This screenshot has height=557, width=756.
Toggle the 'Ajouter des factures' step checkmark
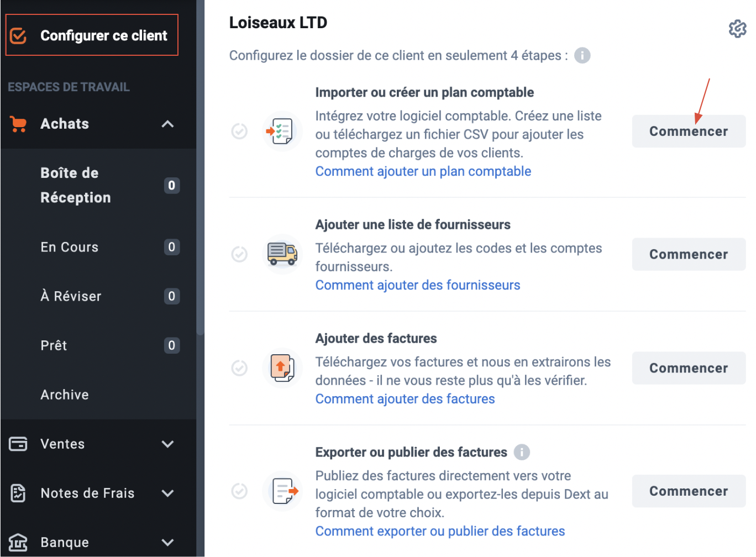point(239,368)
